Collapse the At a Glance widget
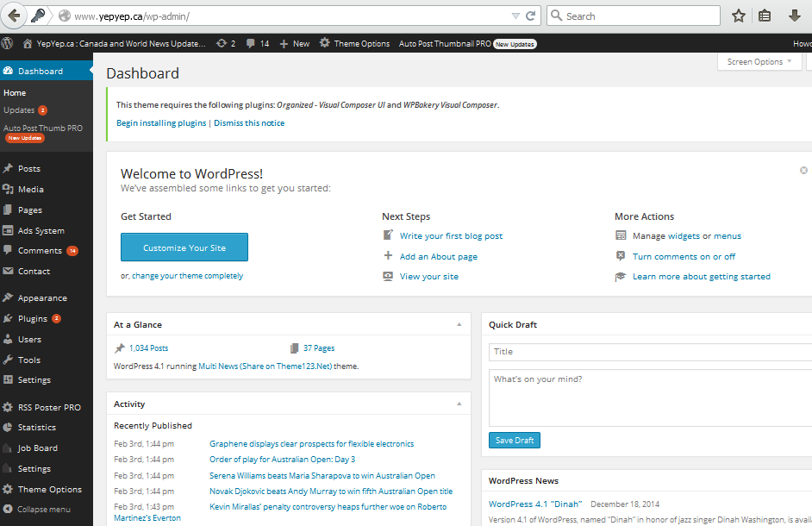 click(x=459, y=324)
